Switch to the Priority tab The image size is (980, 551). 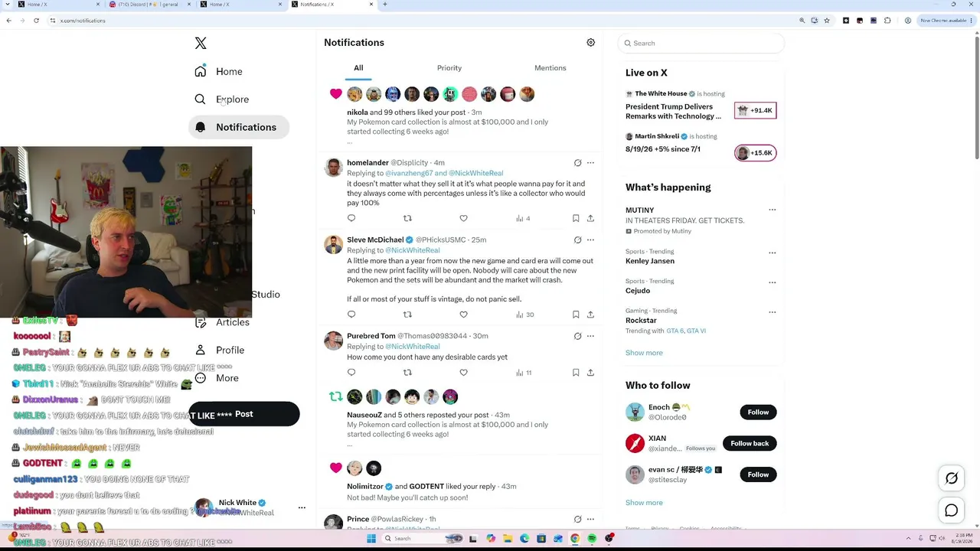click(449, 68)
